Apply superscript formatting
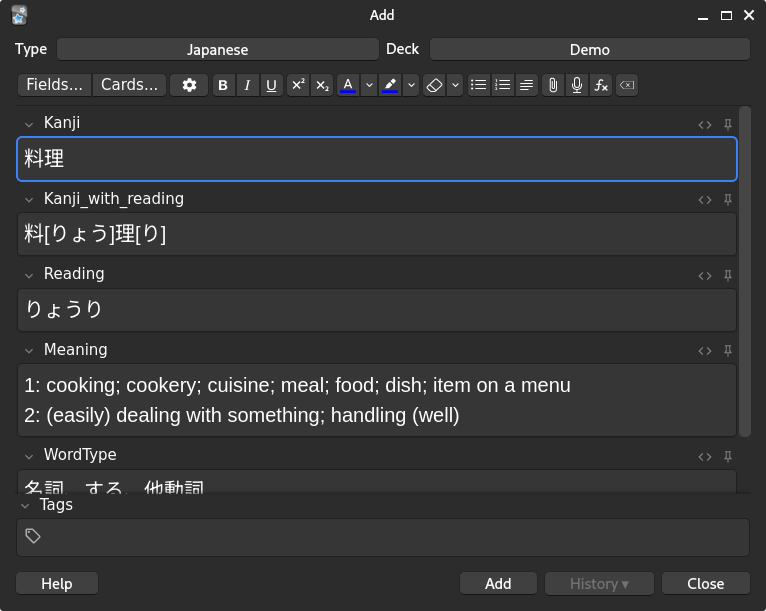 tap(298, 86)
